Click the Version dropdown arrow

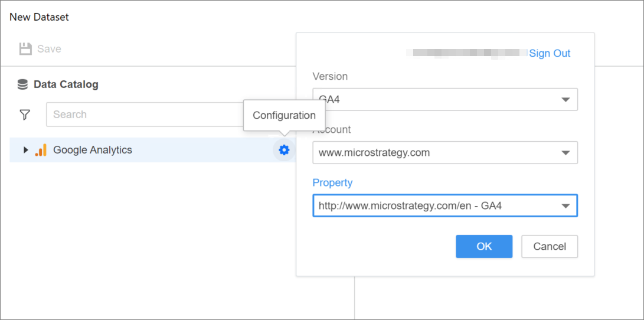click(x=565, y=100)
